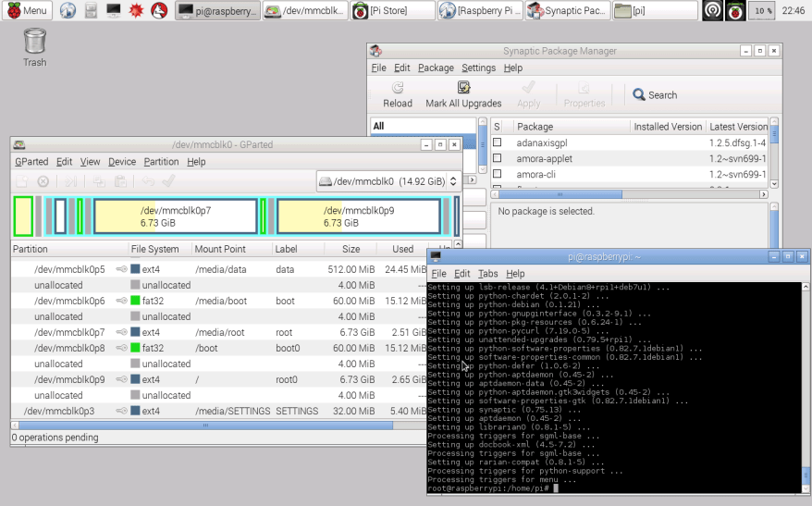Select the /dev/mmcblk0p6 partition row
The width and height of the screenshot is (812, 506).
[x=218, y=301]
